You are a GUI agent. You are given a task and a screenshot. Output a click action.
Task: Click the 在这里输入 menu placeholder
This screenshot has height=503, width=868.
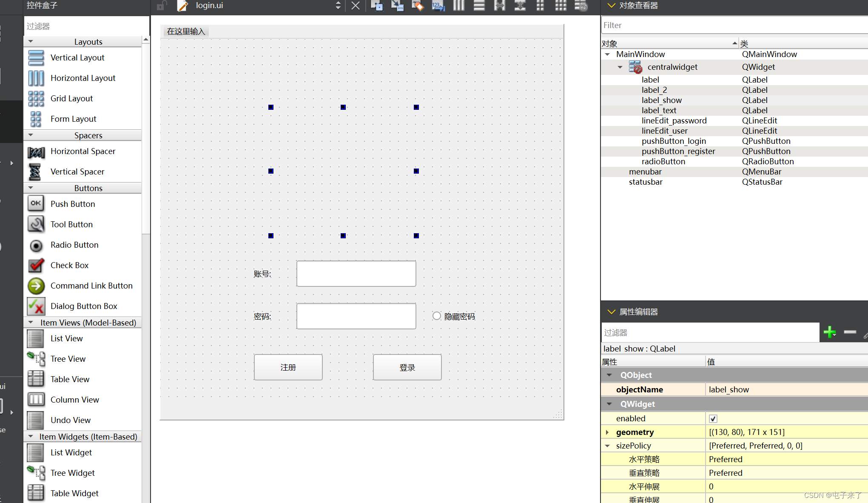(186, 31)
